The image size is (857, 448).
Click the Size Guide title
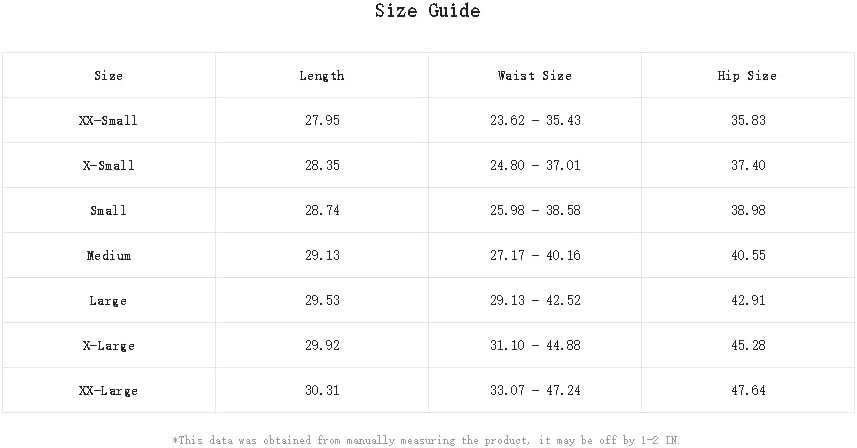point(427,10)
